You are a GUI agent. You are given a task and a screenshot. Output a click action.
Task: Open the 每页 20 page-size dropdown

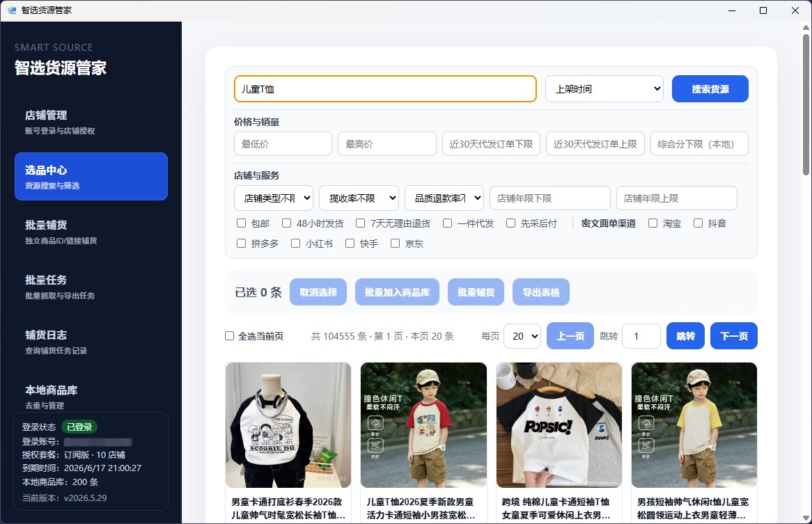(x=522, y=336)
